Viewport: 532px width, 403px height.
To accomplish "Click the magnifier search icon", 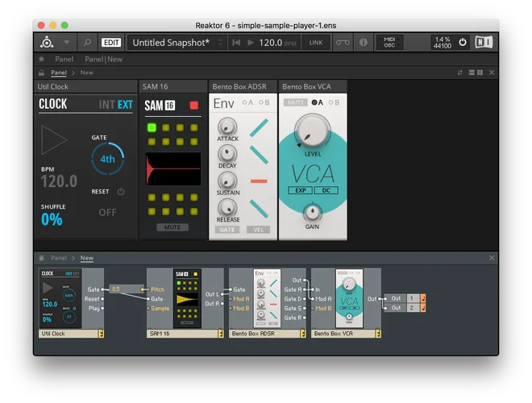I will 86,42.
